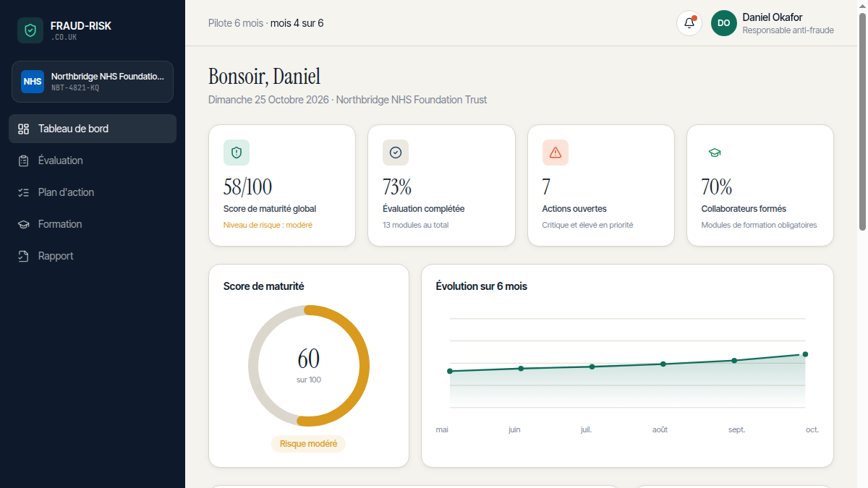This screenshot has height=488, width=868.
Task: Click the graduation cap icon on Collaborateurs formés
Action: click(715, 153)
